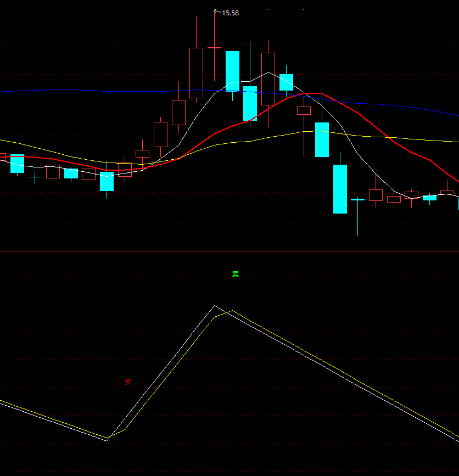Click the yellow indicator line's peak

coord(232,311)
